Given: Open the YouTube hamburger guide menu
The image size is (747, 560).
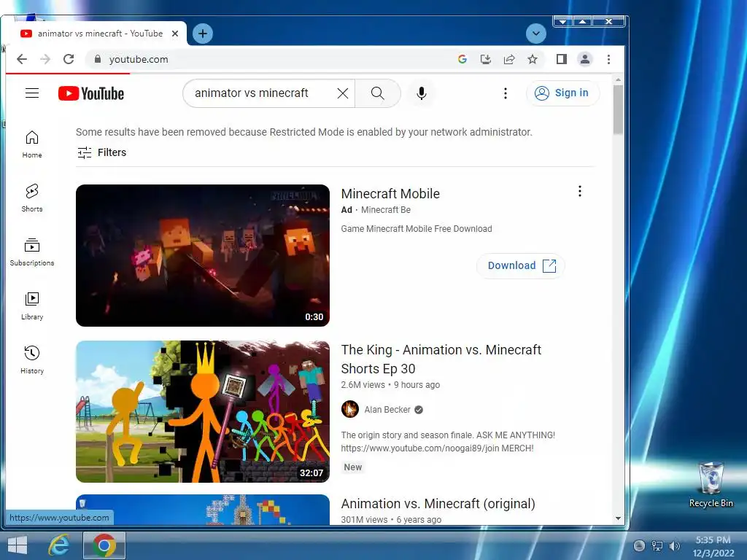Looking at the screenshot, I should point(32,93).
